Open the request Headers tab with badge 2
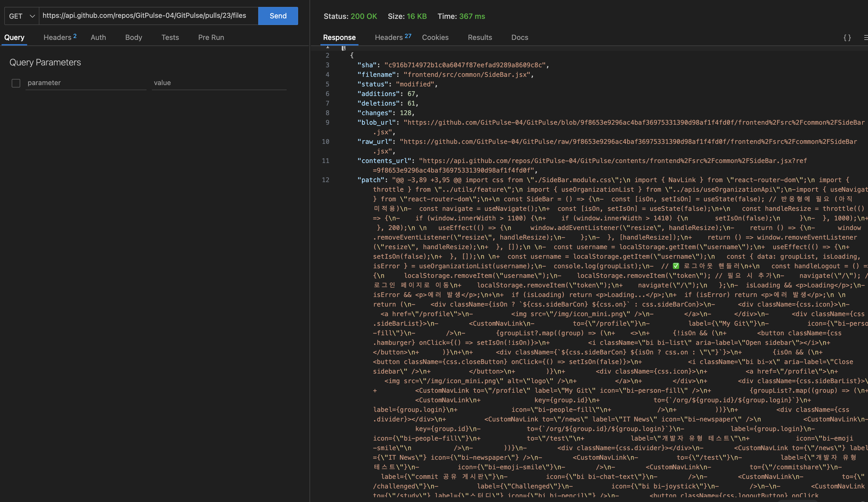Screen dimensions: 868x502 (x=60, y=37)
